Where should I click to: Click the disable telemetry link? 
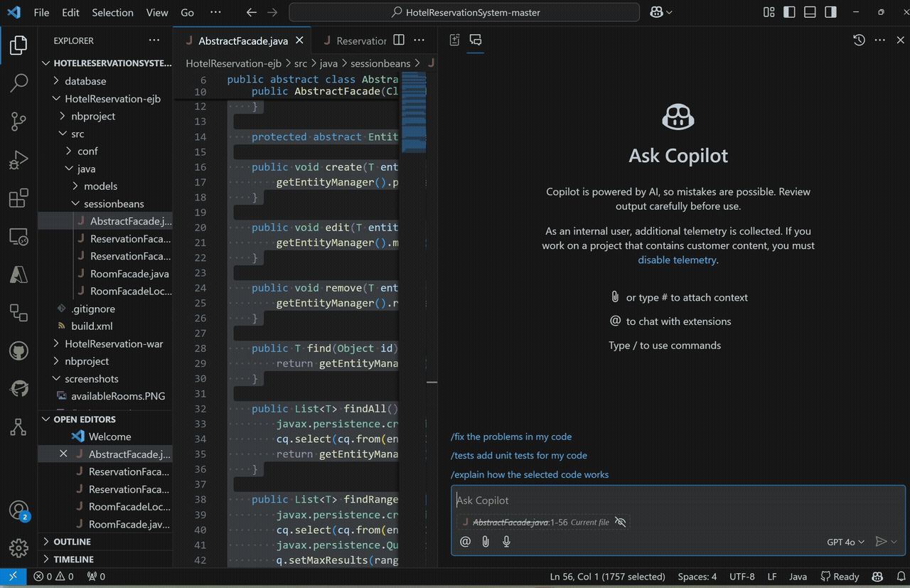click(x=677, y=260)
